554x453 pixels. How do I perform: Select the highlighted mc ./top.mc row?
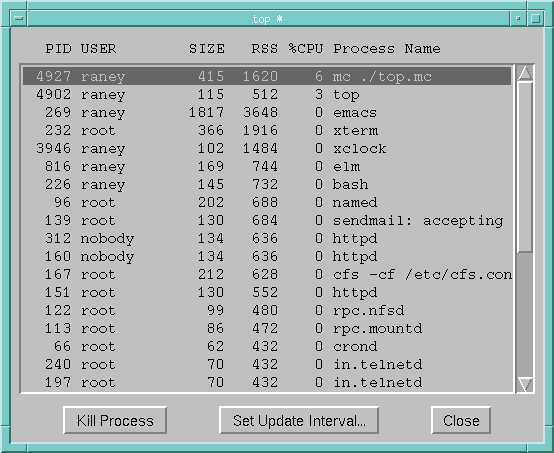267,76
